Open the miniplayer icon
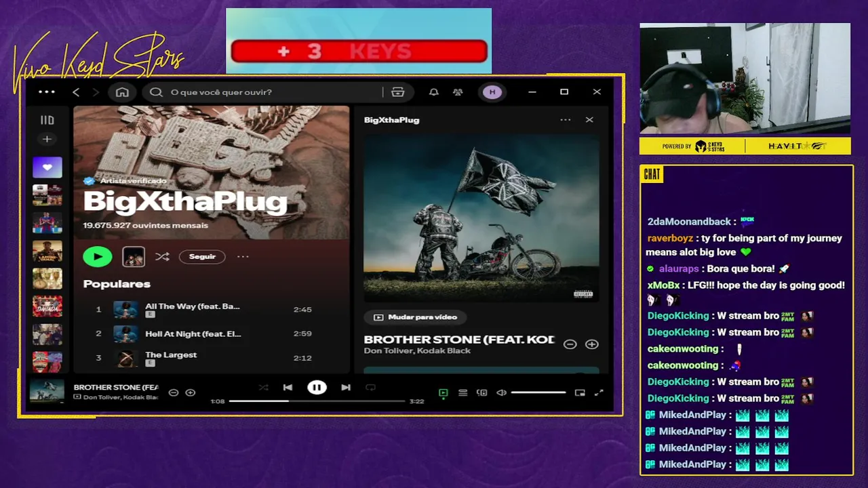The height and width of the screenshot is (488, 868). tap(580, 392)
